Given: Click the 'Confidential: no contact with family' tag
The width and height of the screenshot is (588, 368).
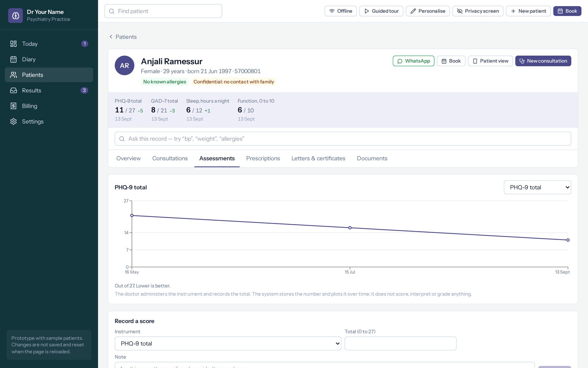Looking at the screenshot, I should coord(234,82).
